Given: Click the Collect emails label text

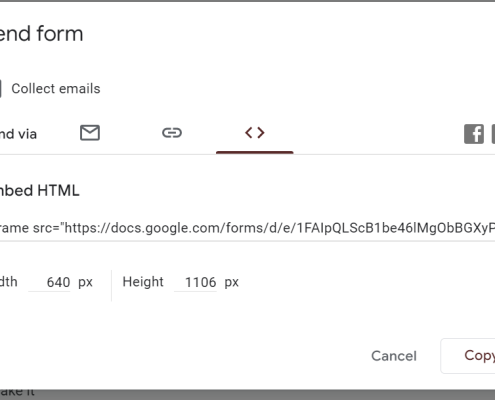Looking at the screenshot, I should point(56,89).
